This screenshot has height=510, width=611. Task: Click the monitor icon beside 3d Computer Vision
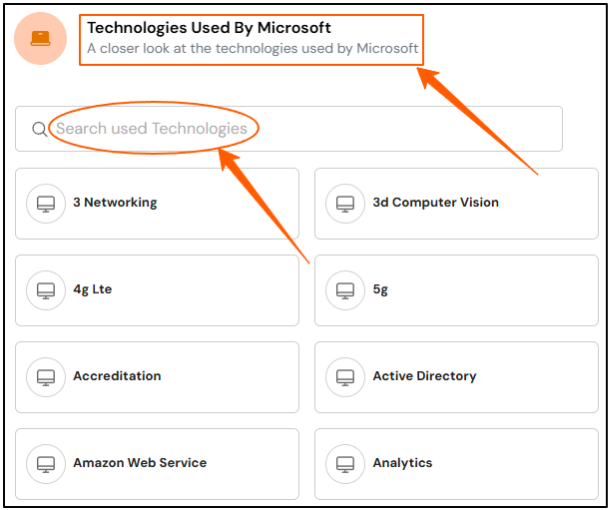pyautogui.click(x=345, y=204)
